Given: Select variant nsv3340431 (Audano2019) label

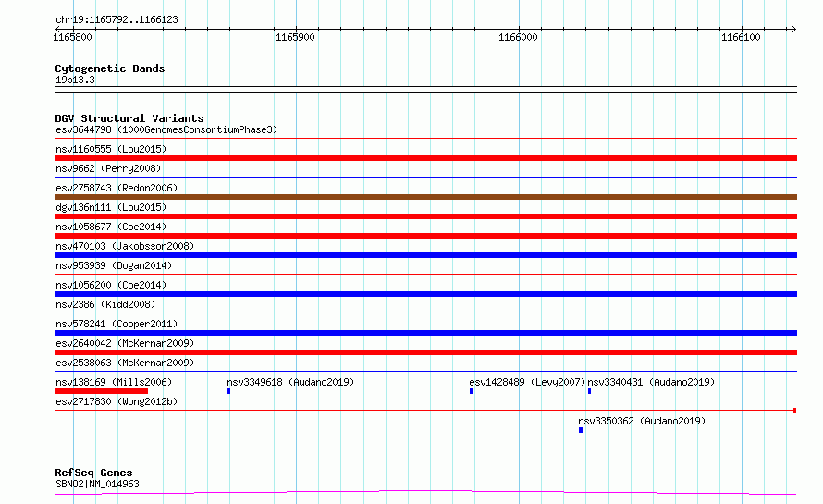Looking at the screenshot, I should [x=651, y=382].
